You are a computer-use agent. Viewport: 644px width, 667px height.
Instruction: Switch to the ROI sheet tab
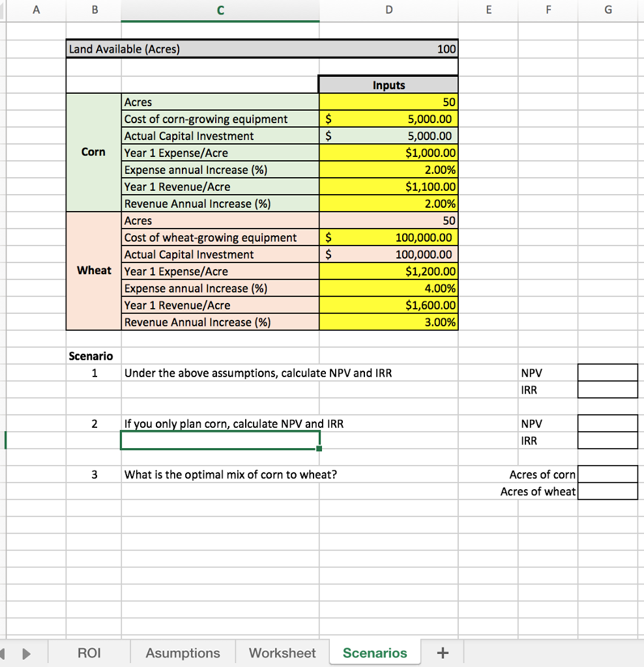tap(89, 652)
